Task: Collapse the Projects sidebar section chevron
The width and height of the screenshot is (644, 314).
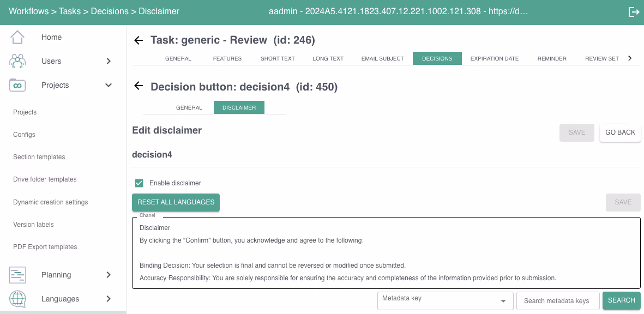Action: coord(109,85)
